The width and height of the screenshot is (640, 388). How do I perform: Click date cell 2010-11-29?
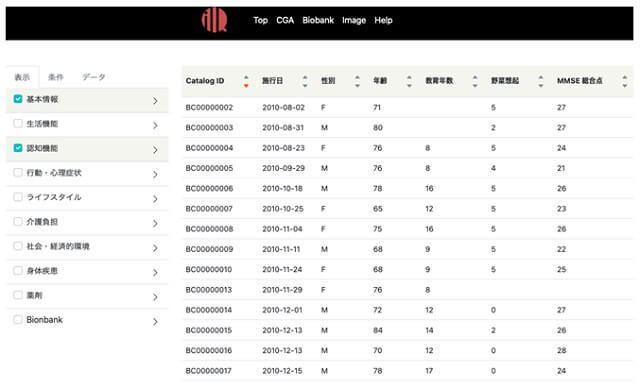[x=282, y=290]
